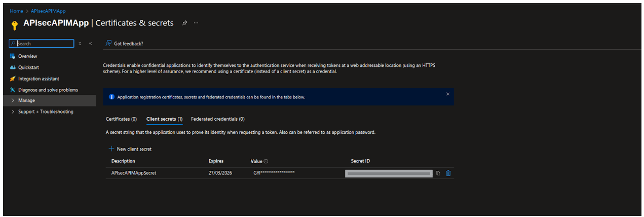Pin the Certificates & secrets page
Screen dimensions: 644x217
pyautogui.click(x=185, y=23)
